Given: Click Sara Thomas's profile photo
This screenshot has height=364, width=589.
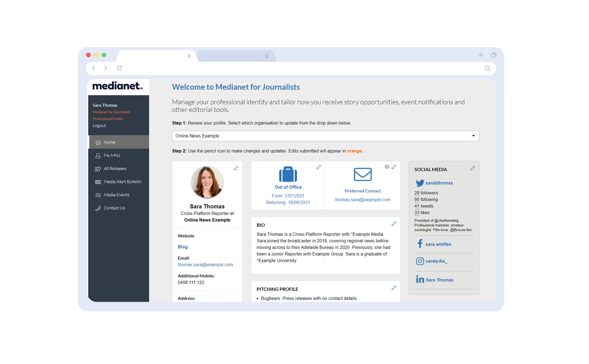Looking at the screenshot, I should tap(207, 182).
